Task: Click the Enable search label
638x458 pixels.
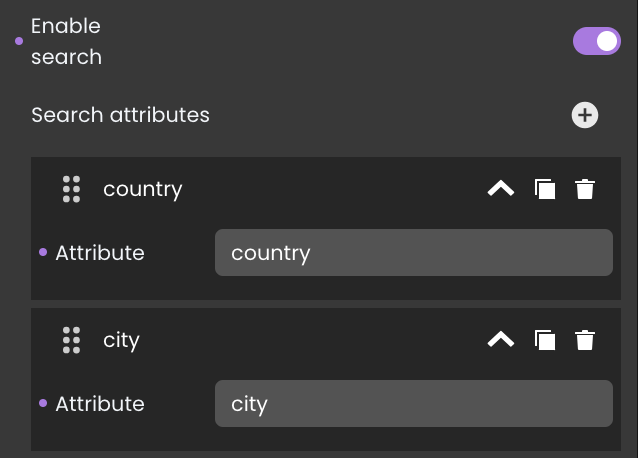Action: 66,41
